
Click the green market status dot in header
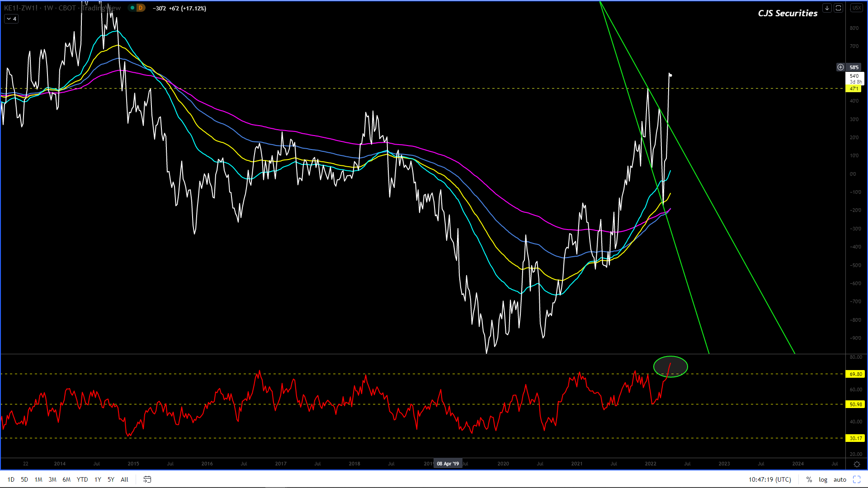click(132, 8)
